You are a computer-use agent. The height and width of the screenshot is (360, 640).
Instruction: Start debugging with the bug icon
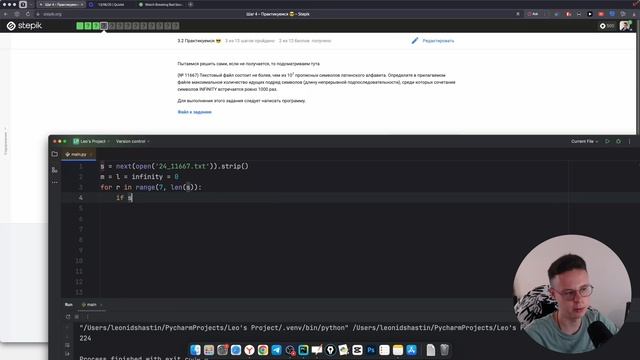coord(618,141)
